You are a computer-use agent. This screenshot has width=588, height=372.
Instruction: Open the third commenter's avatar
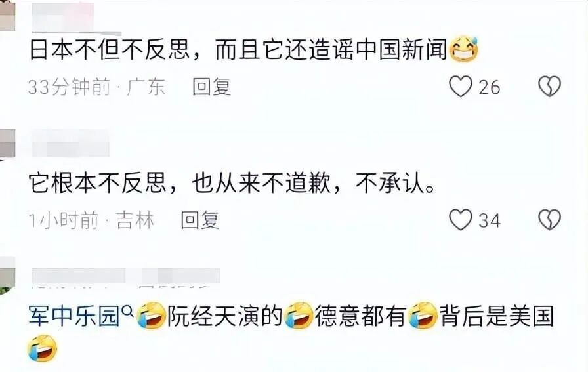[x=7, y=276]
